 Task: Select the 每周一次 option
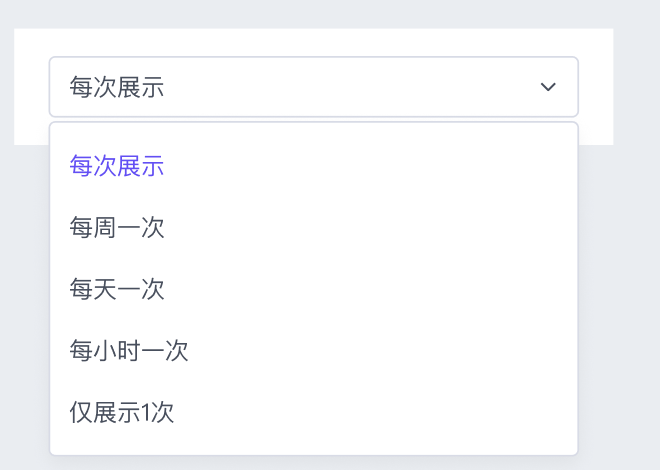tap(117, 228)
